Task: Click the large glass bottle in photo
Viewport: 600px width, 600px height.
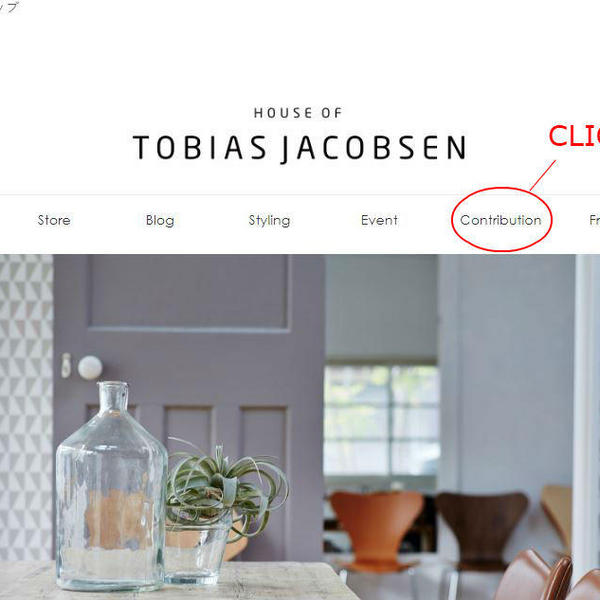Action: click(x=111, y=486)
